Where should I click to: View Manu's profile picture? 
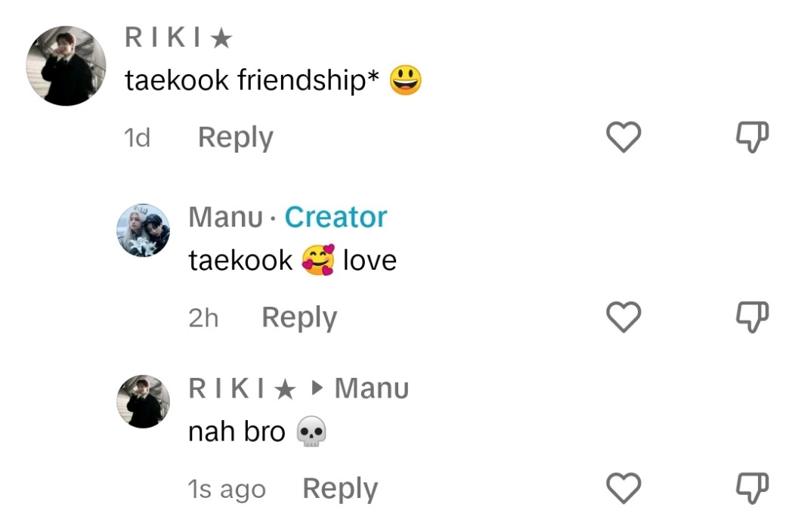click(x=143, y=230)
